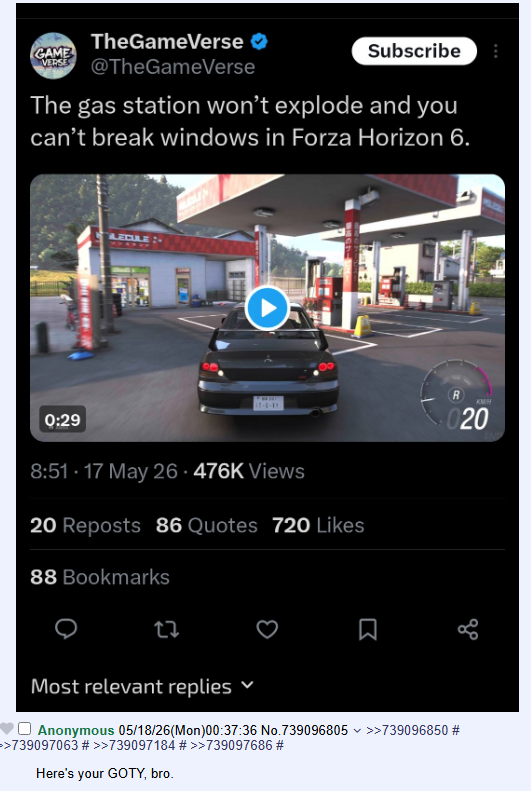Click the share icon under tweet
This screenshot has height=791, width=531.
pyautogui.click(x=468, y=629)
